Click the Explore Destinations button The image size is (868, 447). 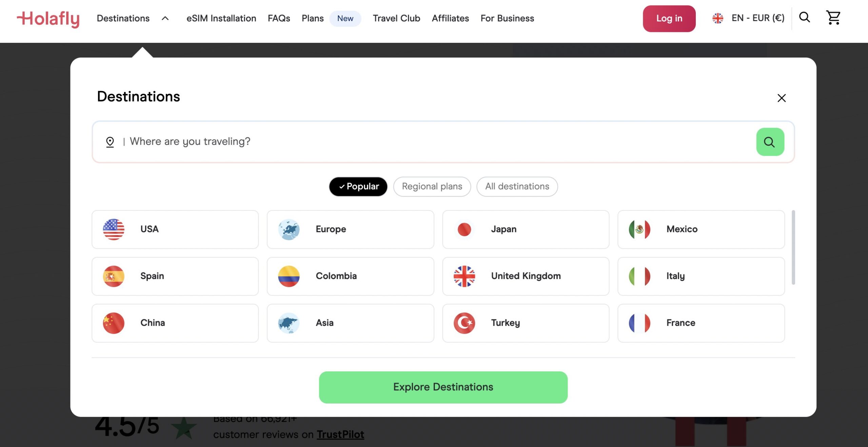click(443, 387)
